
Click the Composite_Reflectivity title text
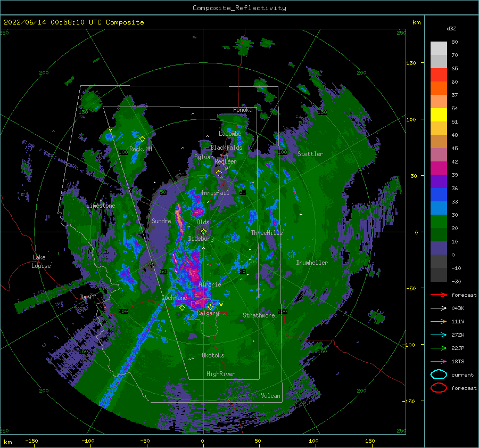239,8
